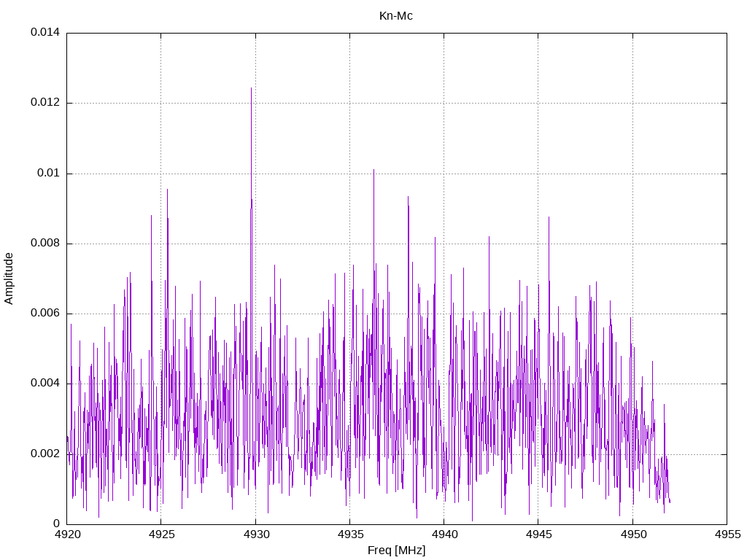This screenshot has width=747, height=560.
Task: Click the plot title "Kn-Mc"
Action: 396,16
